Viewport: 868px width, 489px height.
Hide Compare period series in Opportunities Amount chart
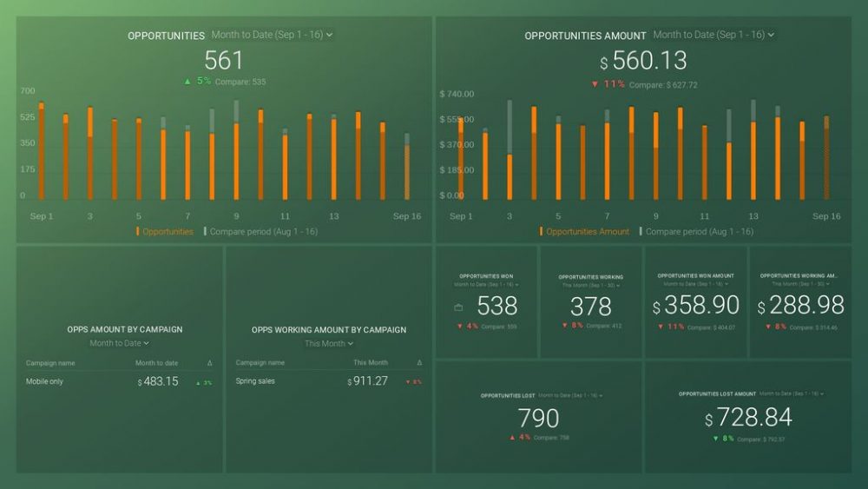click(699, 232)
